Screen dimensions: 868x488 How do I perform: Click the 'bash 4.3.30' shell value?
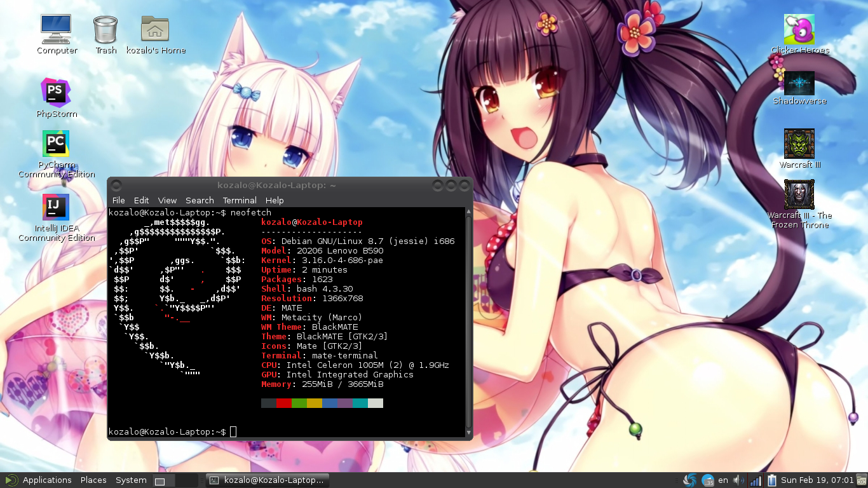(325, 289)
